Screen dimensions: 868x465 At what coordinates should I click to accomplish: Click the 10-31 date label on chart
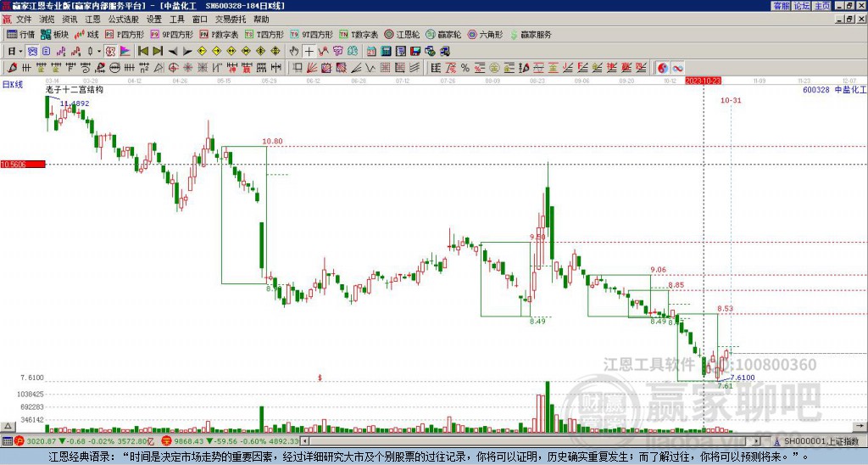[731, 100]
